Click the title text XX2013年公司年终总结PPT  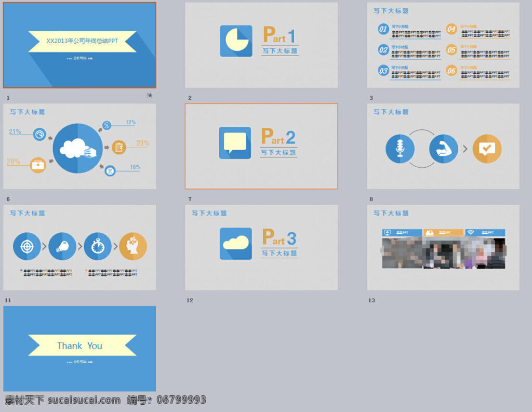coord(82,41)
